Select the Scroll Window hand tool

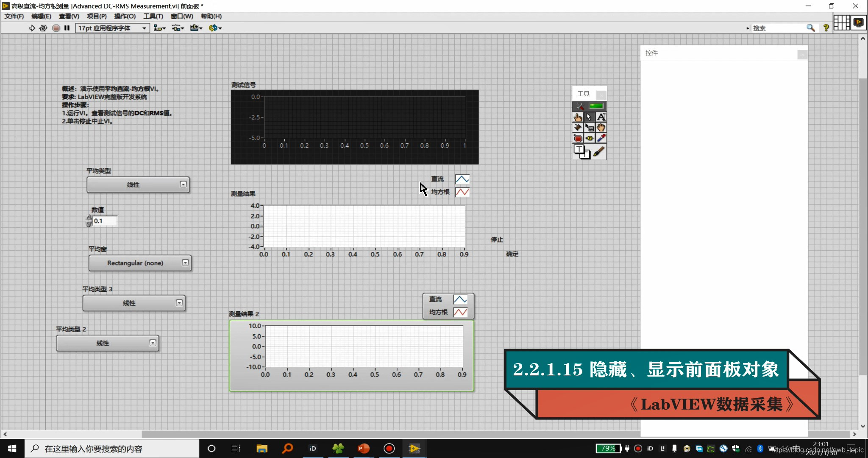pos(601,128)
